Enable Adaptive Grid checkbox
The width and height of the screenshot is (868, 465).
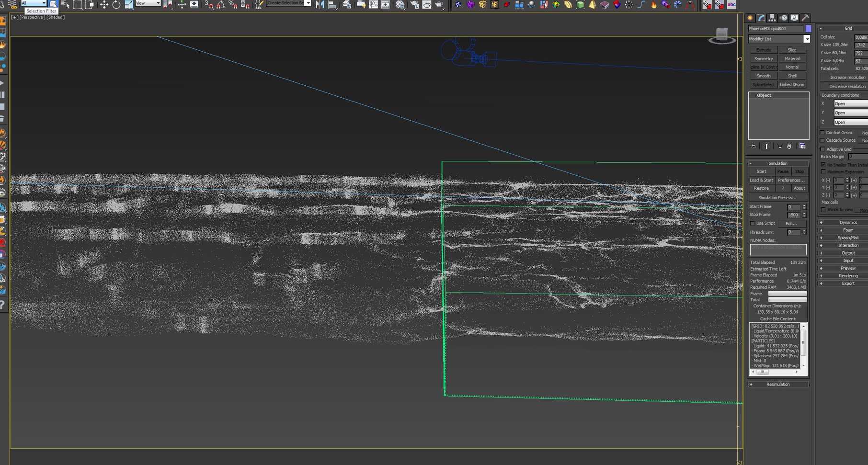tap(823, 149)
